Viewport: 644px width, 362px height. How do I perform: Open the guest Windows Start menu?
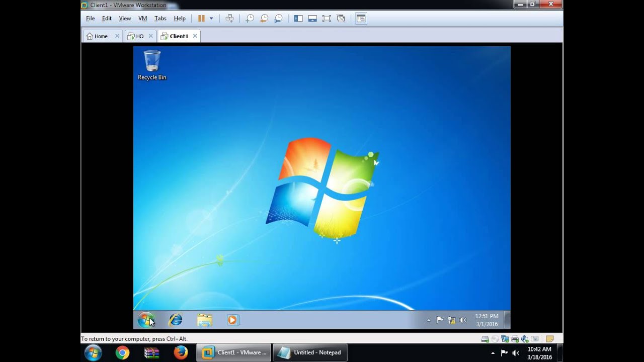tap(146, 320)
